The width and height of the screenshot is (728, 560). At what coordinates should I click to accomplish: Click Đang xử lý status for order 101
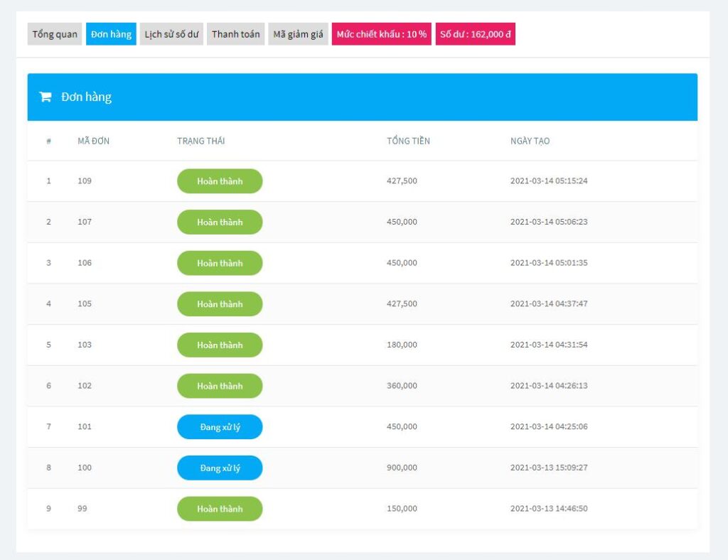click(220, 427)
